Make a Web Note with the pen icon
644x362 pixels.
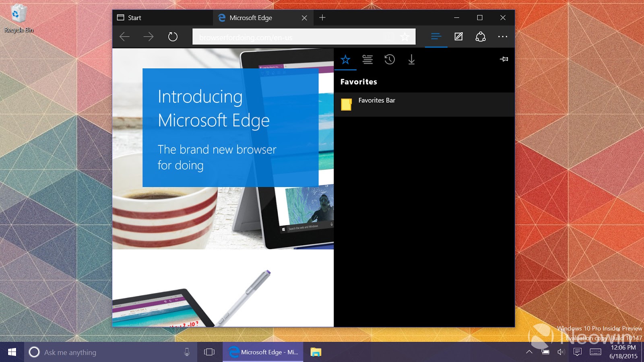coord(458,37)
